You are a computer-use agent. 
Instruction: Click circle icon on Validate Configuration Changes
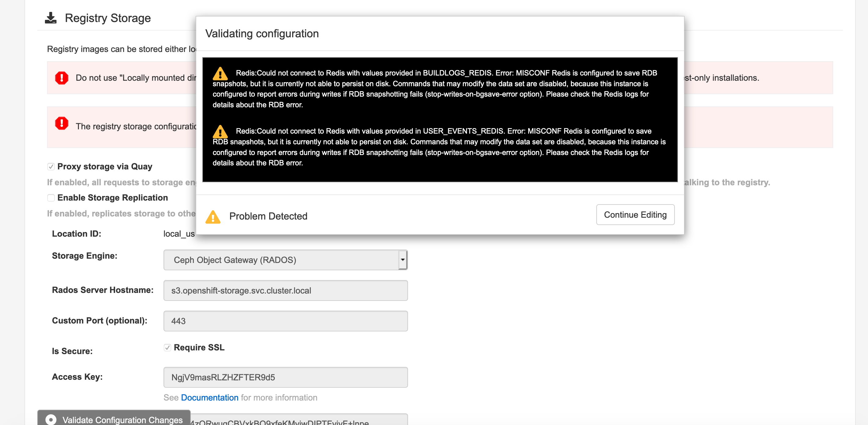(x=51, y=419)
